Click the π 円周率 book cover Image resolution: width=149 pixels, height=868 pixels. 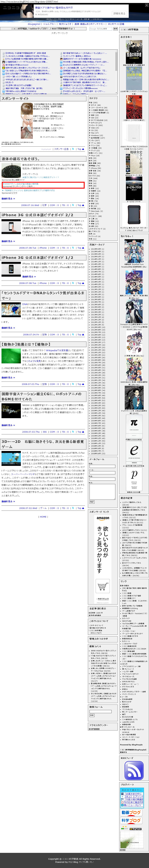coord(134,427)
